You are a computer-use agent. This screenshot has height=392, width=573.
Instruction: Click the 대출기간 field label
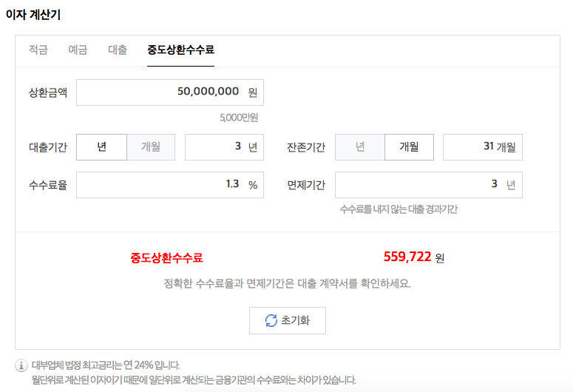pos(48,147)
